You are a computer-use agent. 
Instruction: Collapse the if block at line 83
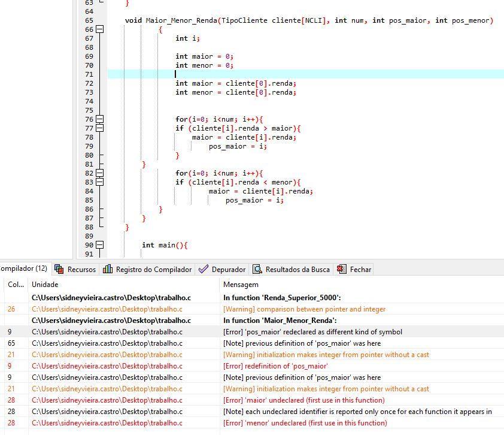pyautogui.click(x=100, y=182)
